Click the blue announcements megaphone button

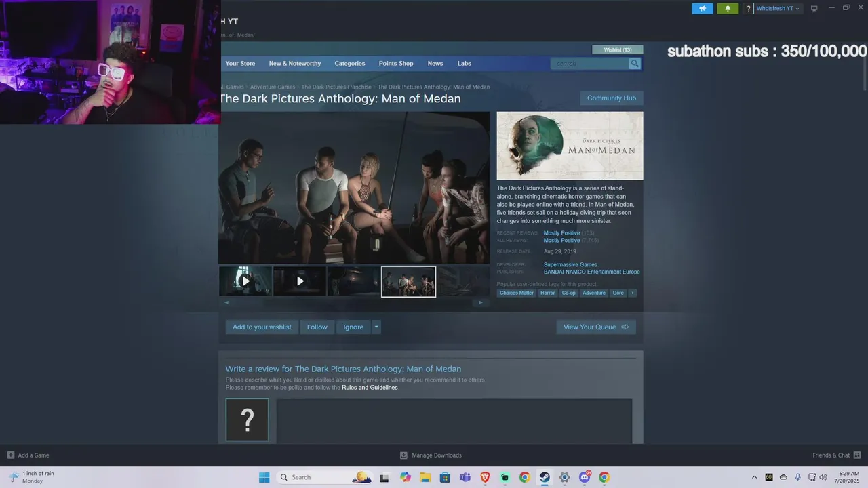click(x=703, y=8)
